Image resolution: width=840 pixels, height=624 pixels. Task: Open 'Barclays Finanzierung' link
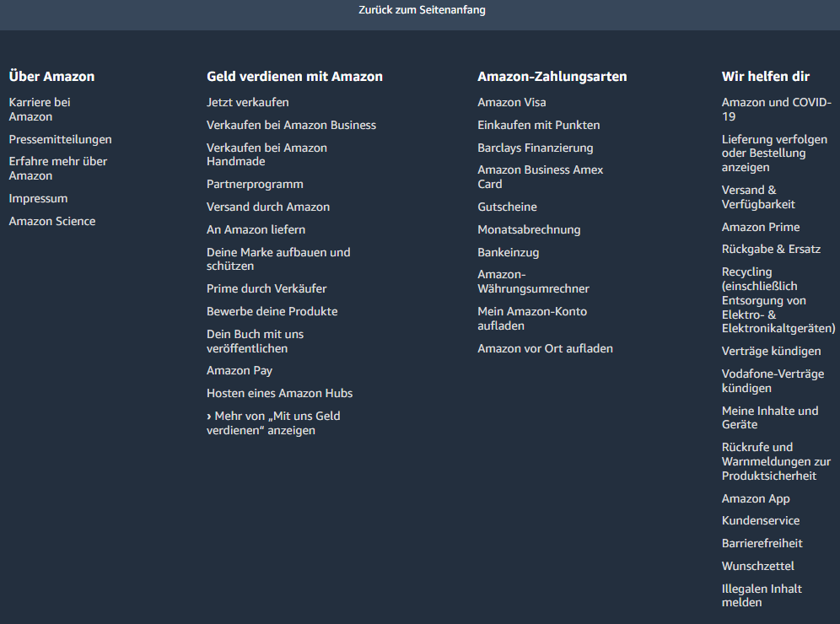[x=535, y=148]
